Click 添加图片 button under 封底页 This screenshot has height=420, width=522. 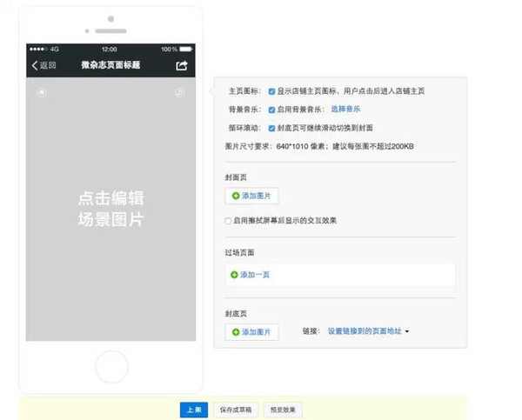click(251, 332)
